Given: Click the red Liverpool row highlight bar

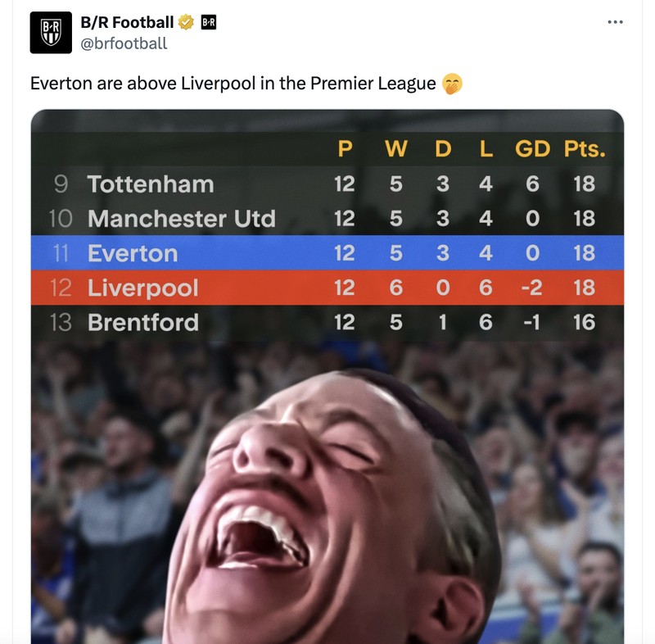Looking at the screenshot, I should pos(327,288).
